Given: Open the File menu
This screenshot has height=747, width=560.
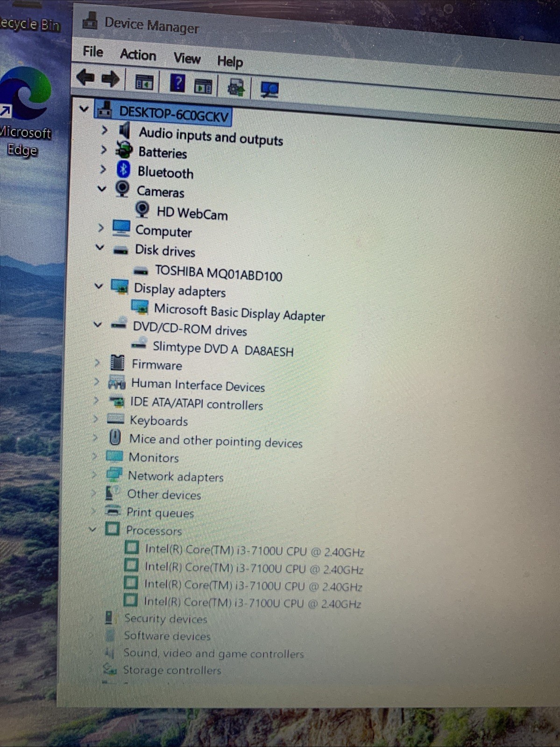Looking at the screenshot, I should click(93, 51).
